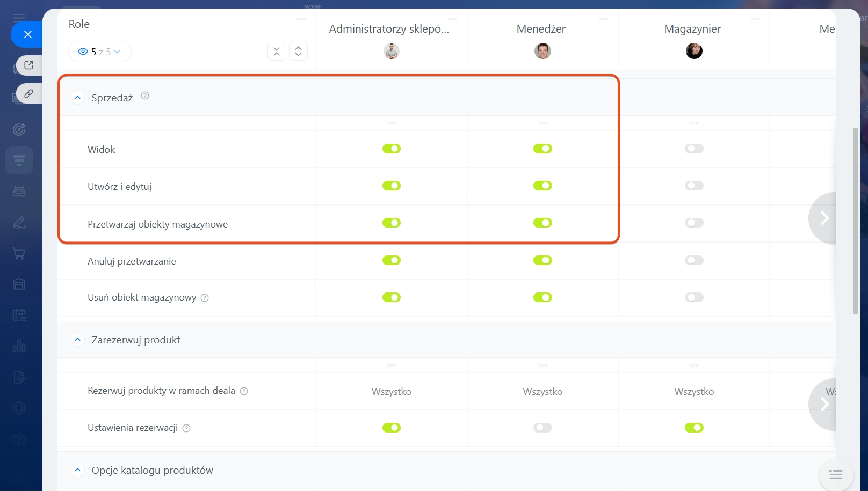This screenshot has width=868, height=491.
Task: Toggle Ustawienia rezerwacji for Administratorzy sklepó...
Action: tap(392, 428)
